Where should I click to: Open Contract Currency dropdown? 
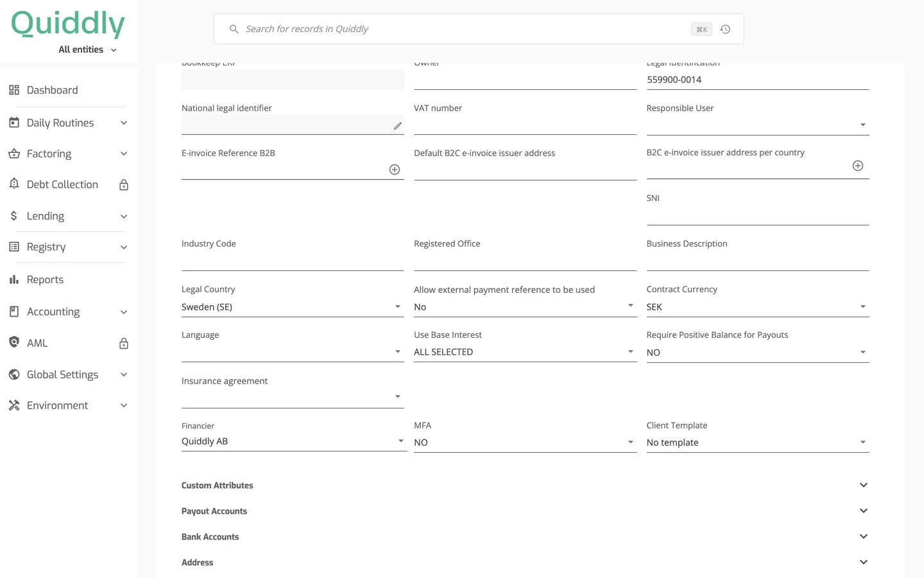(x=758, y=307)
